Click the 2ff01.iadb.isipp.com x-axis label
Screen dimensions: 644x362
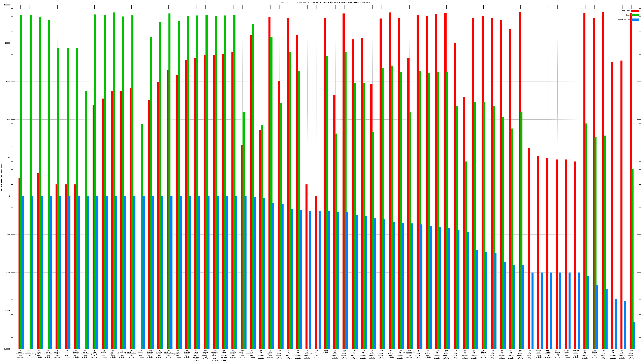click(x=539, y=354)
